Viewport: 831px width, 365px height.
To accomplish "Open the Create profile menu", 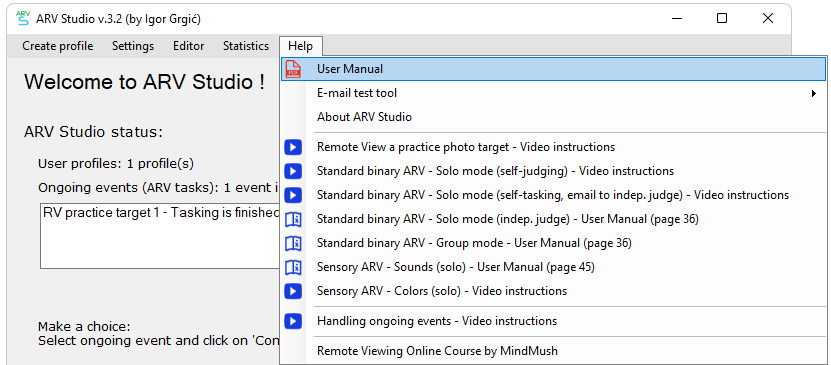I will pyautogui.click(x=58, y=46).
